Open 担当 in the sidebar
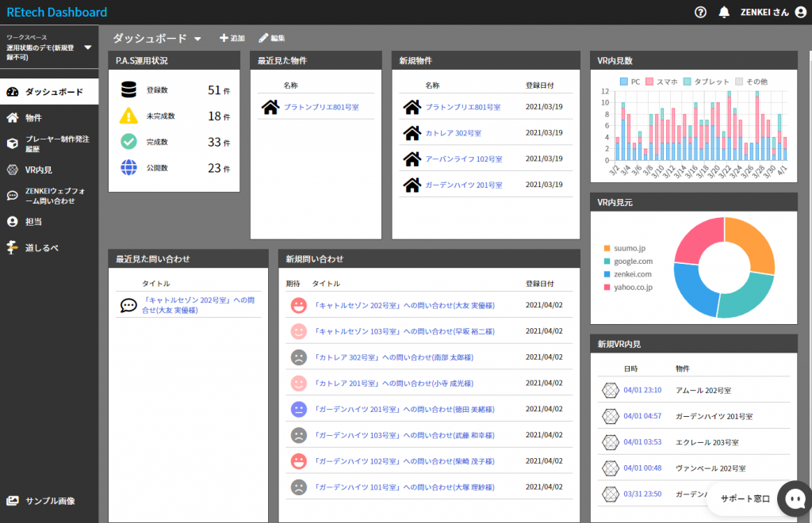This screenshot has height=523, width=812. tap(49, 221)
